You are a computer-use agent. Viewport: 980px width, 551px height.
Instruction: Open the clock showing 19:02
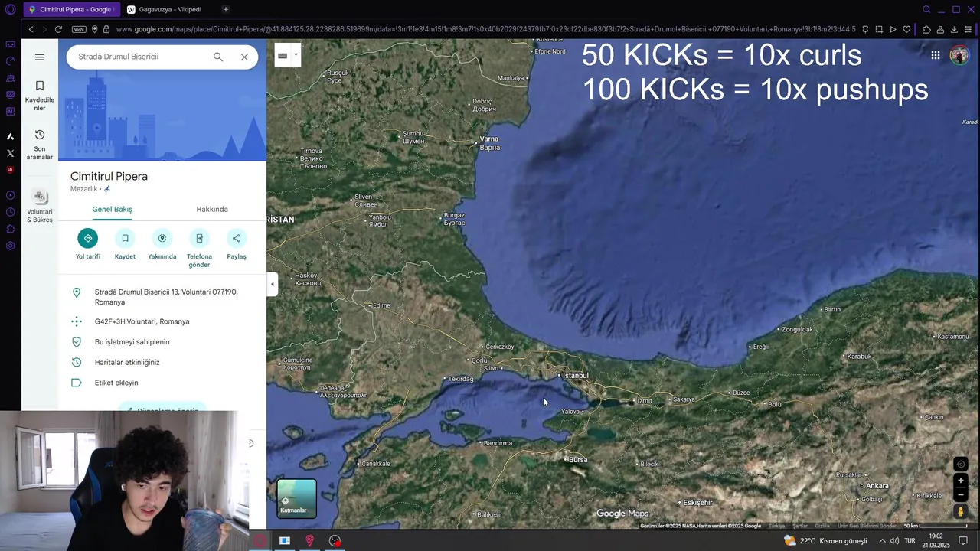[x=936, y=540]
